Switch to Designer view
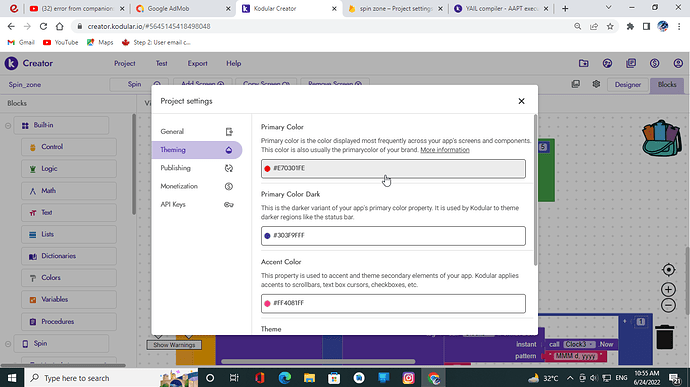This screenshot has width=690, height=387. point(628,85)
